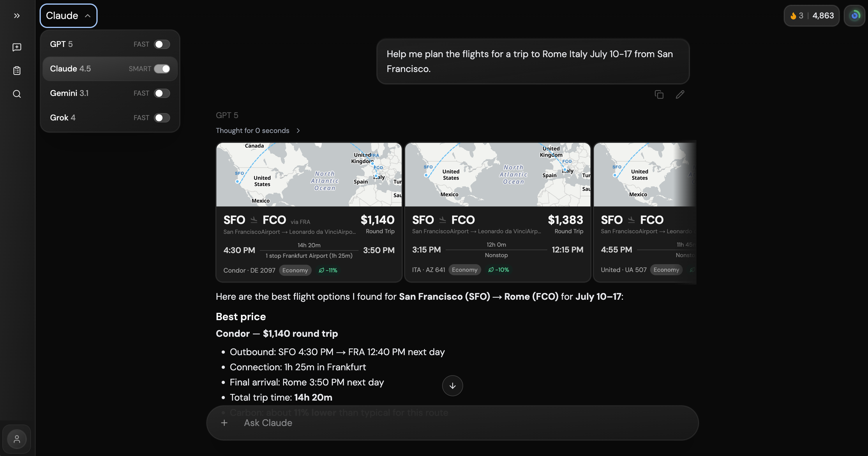This screenshot has height=456, width=868.
Task: Click 'Connection: 1h 25m in Frankfurt' bullet
Action: [x=297, y=367]
